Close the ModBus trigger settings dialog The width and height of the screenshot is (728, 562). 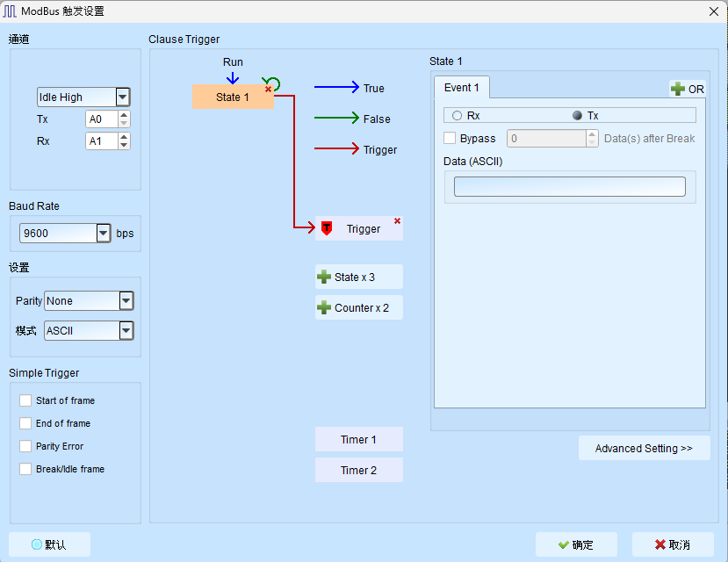click(714, 11)
